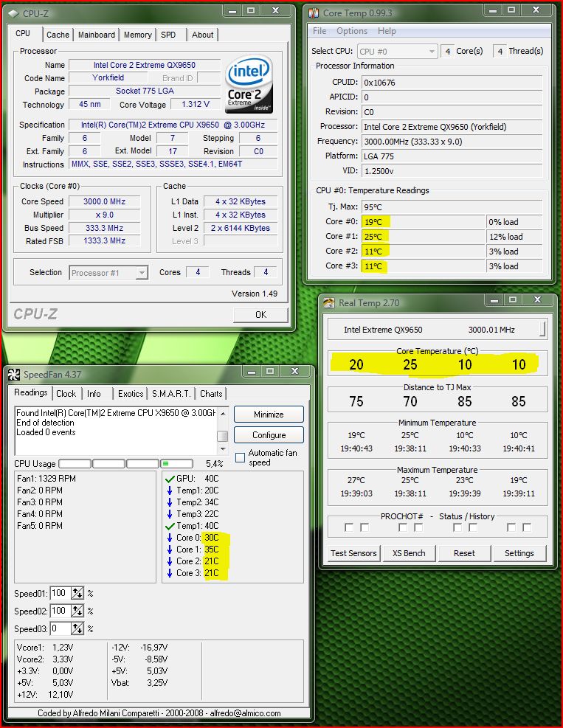Viewport: 563px width, 728px height.
Task: Toggle fourth PROCHOT# checkbox
Action: tap(418, 527)
